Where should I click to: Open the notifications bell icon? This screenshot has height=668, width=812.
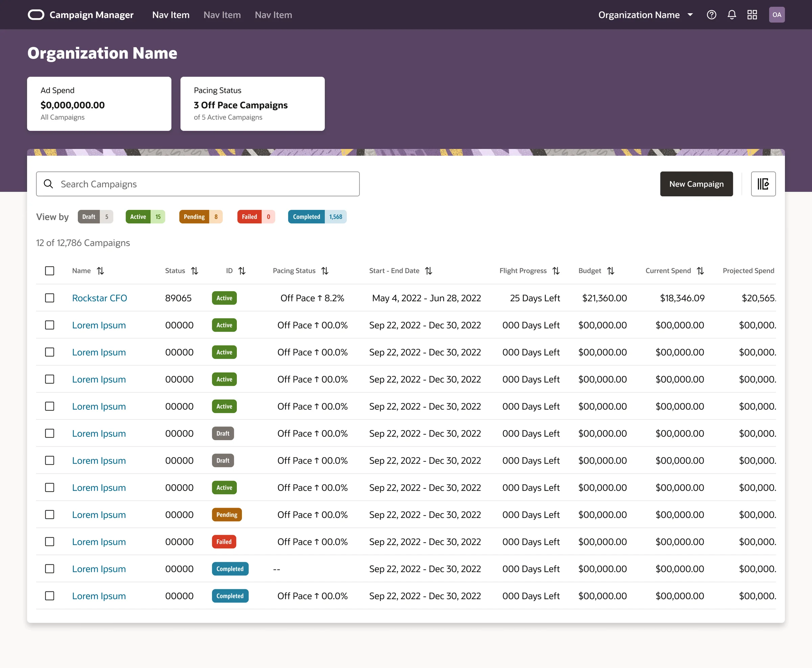(x=731, y=15)
